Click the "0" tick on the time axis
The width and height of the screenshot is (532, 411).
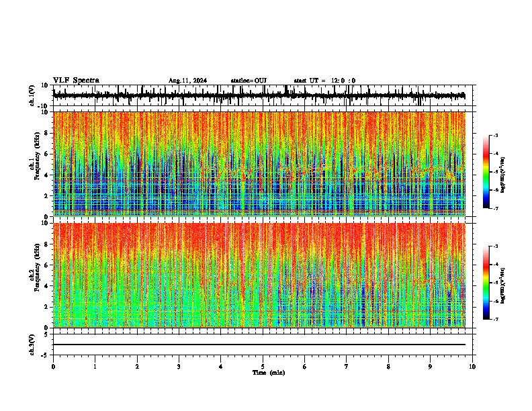tap(53, 367)
